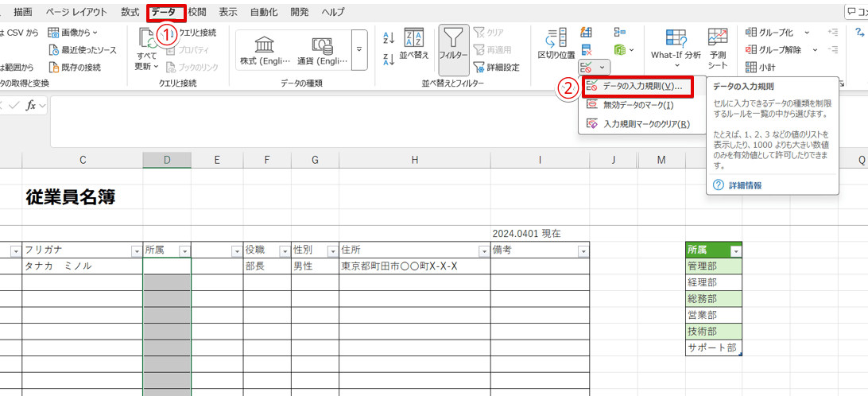Open the green 所属 list table filter dropdown
Image resolution: width=868 pixels, height=396 pixels.
click(735, 251)
